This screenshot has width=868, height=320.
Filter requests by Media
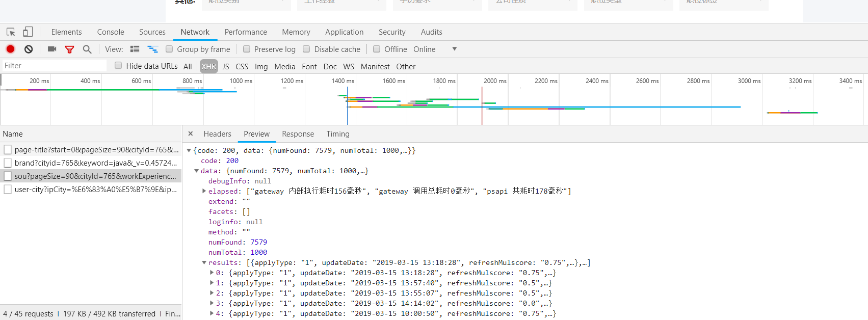tap(285, 66)
